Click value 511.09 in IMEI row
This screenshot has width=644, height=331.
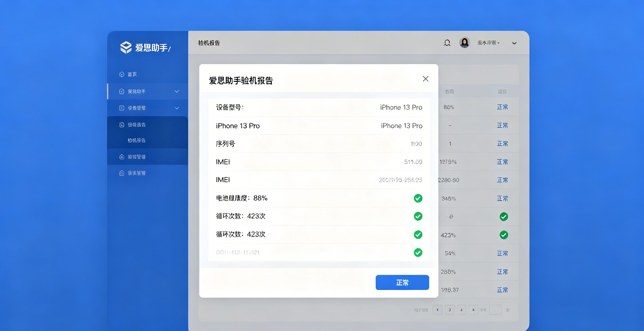pos(413,162)
